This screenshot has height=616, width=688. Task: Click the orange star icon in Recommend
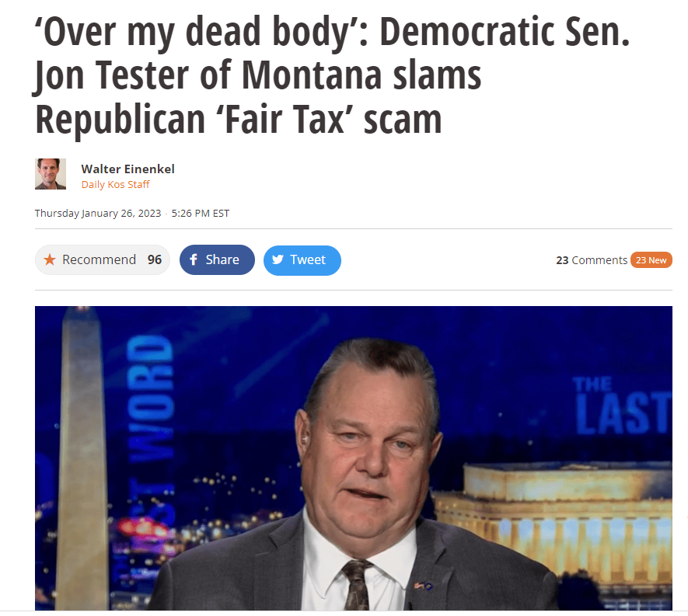(50, 259)
